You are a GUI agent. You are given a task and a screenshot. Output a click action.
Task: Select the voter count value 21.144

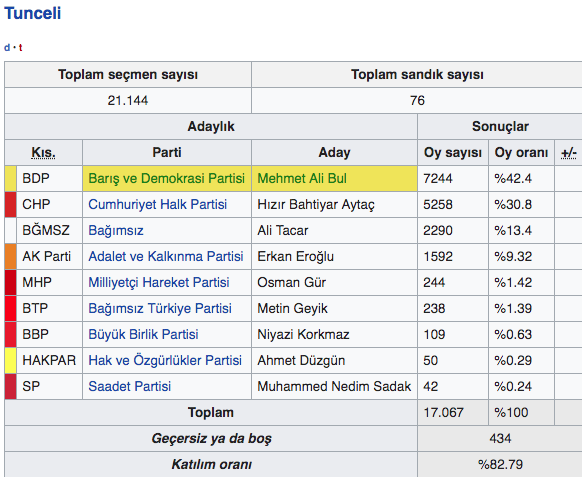point(128,101)
